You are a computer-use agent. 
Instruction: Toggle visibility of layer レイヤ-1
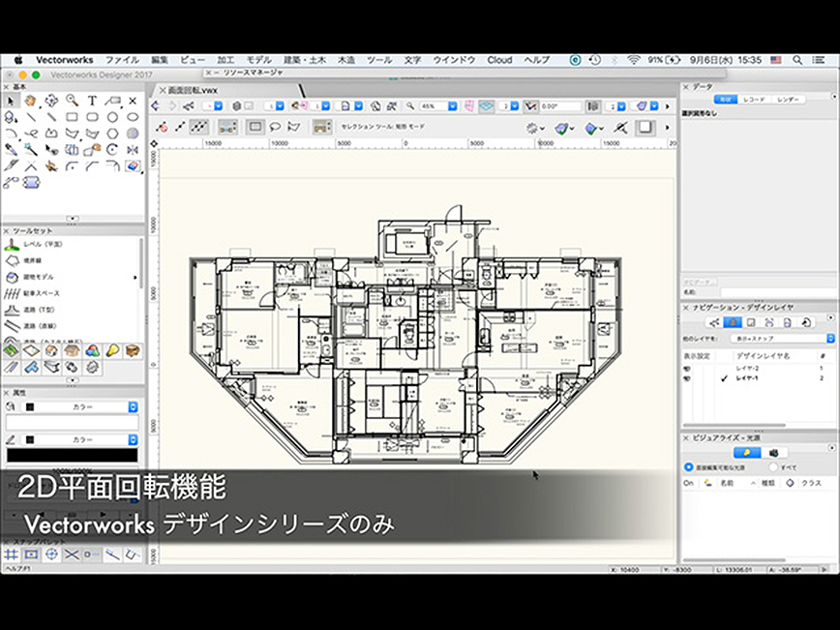point(688,378)
